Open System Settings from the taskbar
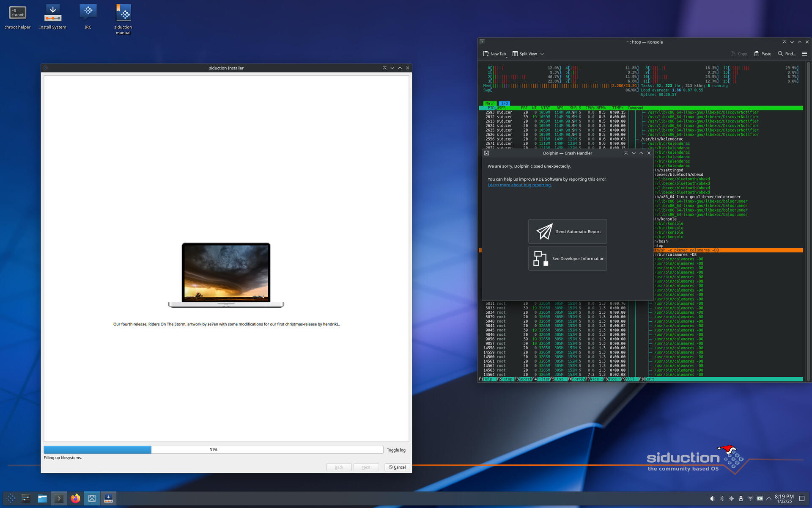 (x=26, y=498)
